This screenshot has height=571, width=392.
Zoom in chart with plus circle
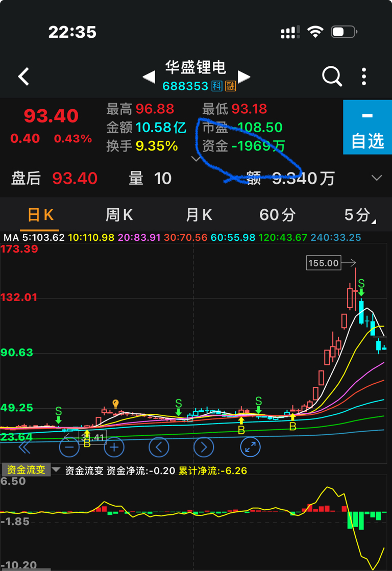click(114, 447)
